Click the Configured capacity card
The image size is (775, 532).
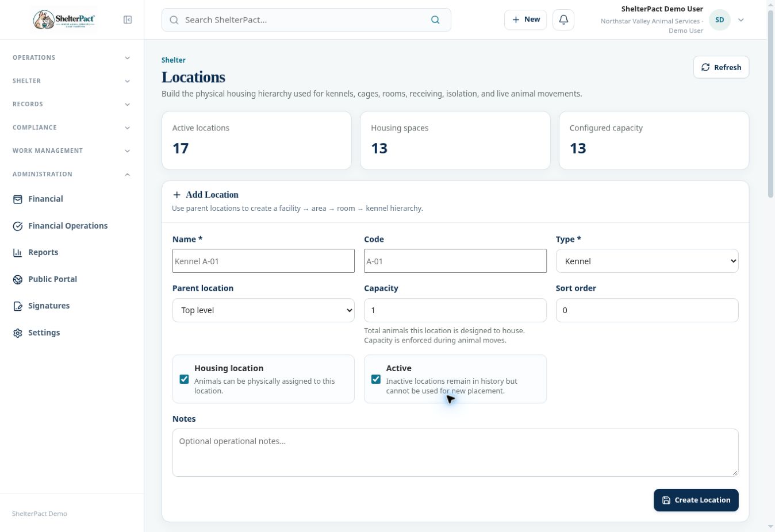[654, 140]
